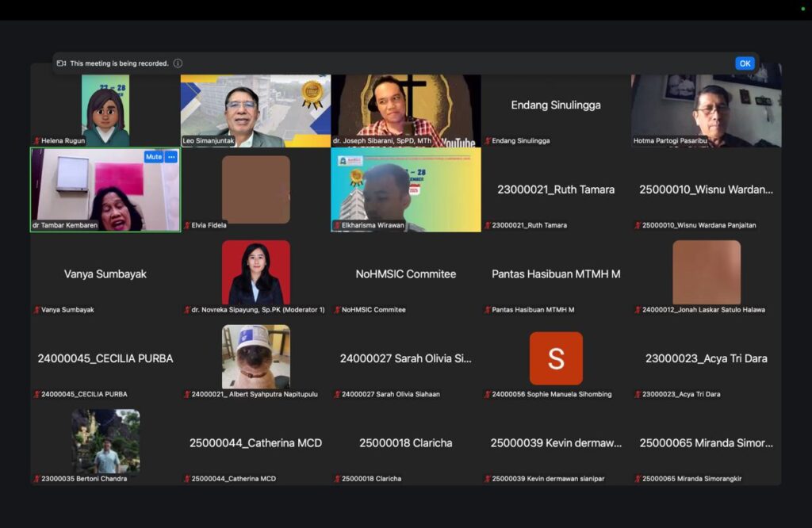Image resolution: width=812 pixels, height=528 pixels.
Task: Click OK on the recording notification
Action: pos(744,63)
